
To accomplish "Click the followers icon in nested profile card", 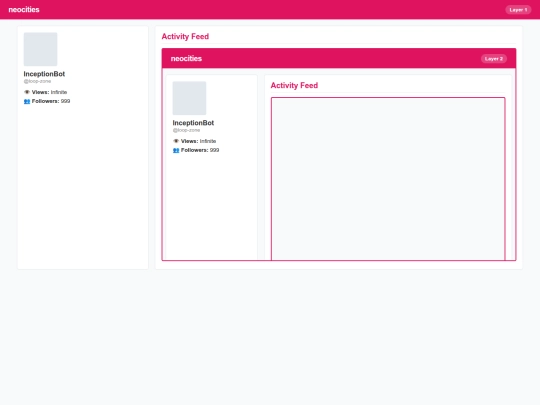I will click(x=176, y=150).
